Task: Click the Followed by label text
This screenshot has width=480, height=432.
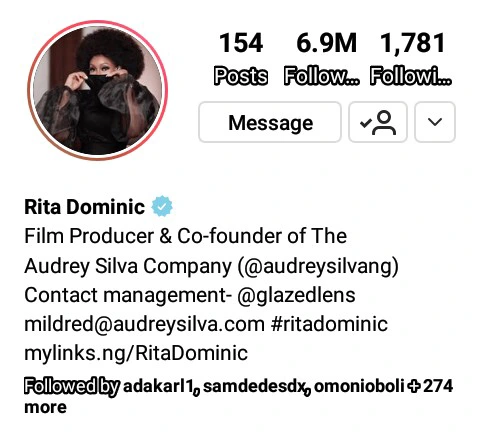Action: [72, 387]
